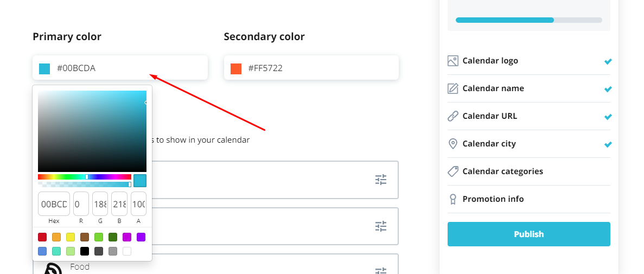Click the Calendar logo image icon
This screenshot has height=274, width=644.
[452, 61]
